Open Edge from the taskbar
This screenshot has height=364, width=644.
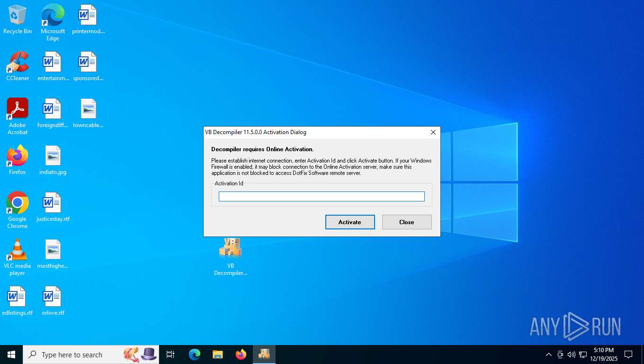(195, 355)
